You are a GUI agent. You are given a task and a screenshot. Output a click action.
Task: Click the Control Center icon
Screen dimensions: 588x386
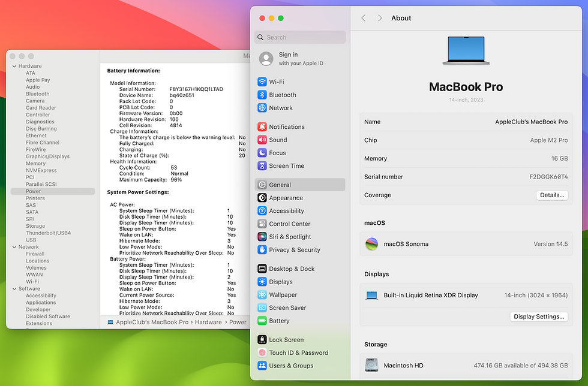click(262, 224)
